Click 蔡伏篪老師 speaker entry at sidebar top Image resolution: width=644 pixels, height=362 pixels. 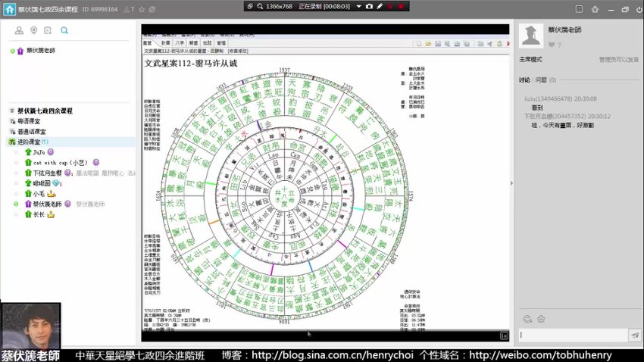(x=41, y=51)
